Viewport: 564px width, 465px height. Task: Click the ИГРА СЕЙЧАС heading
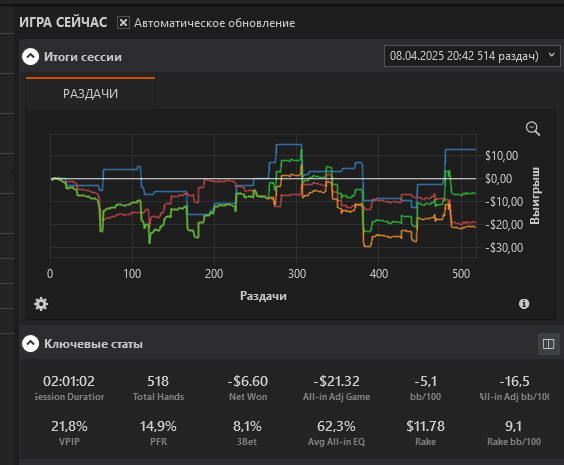pyautogui.click(x=63, y=22)
